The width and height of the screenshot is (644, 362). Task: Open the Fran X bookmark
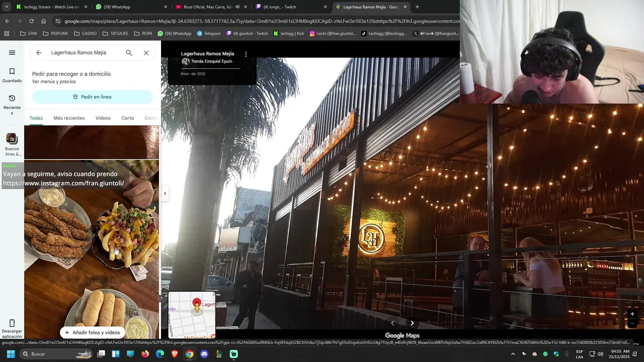click(435, 34)
